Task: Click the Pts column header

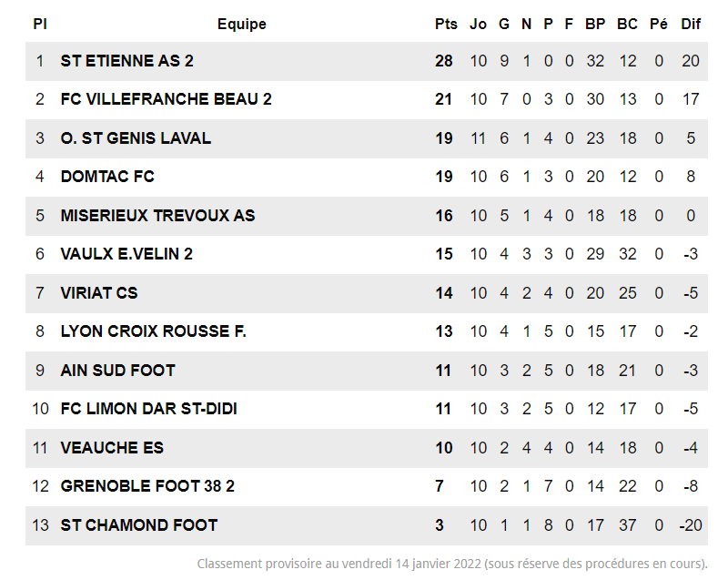Action: [446, 25]
